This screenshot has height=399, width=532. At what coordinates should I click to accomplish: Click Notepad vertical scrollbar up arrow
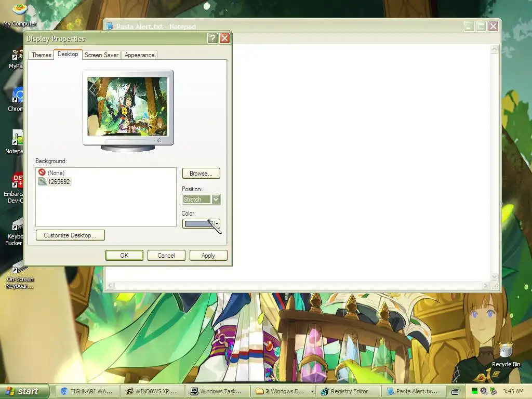[495, 49]
